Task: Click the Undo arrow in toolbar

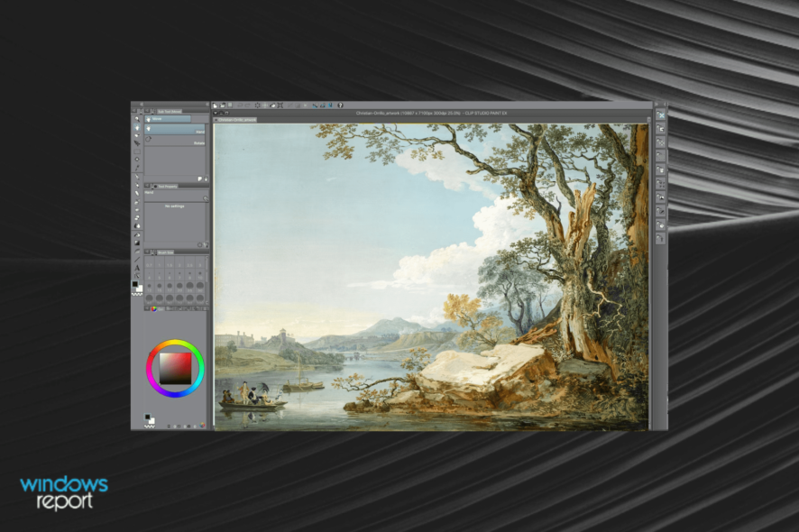Action: pyautogui.click(x=240, y=105)
